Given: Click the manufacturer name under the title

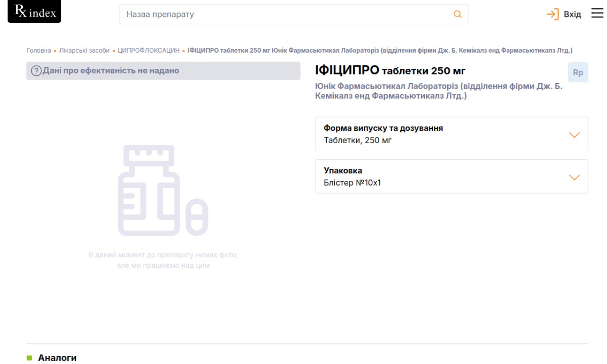Looking at the screenshot, I should point(439,91).
